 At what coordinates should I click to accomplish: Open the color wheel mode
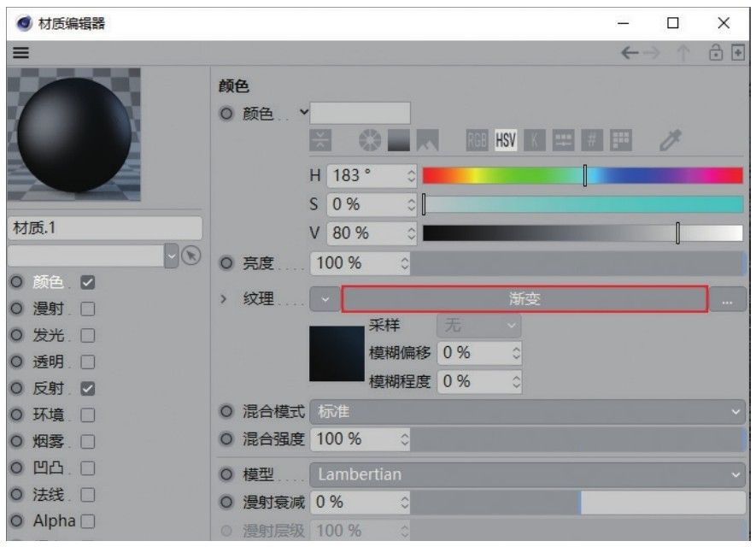[x=370, y=140]
